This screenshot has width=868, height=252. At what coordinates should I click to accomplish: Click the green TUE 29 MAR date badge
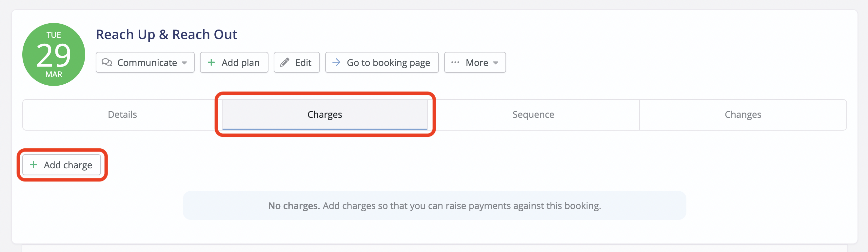point(54,55)
